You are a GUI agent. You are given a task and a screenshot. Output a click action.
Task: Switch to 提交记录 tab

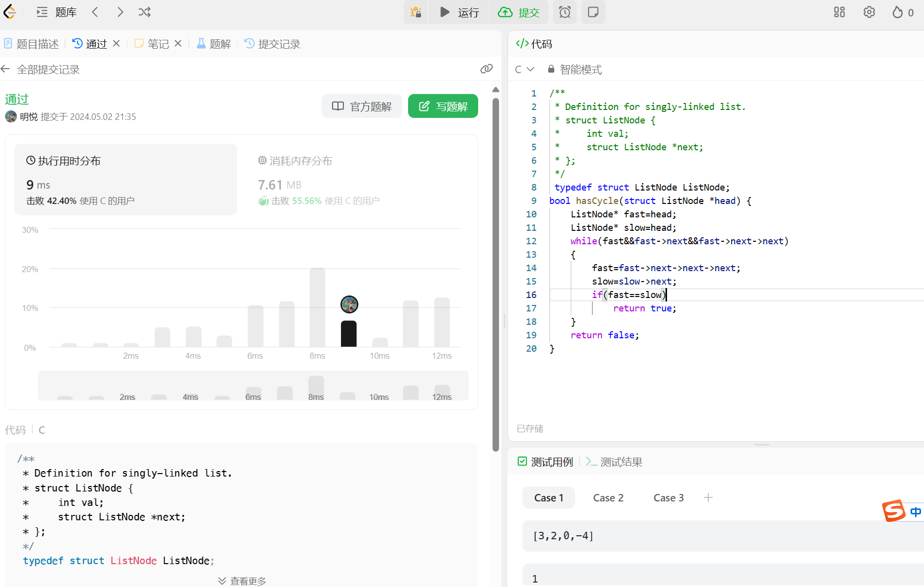[x=272, y=44]
